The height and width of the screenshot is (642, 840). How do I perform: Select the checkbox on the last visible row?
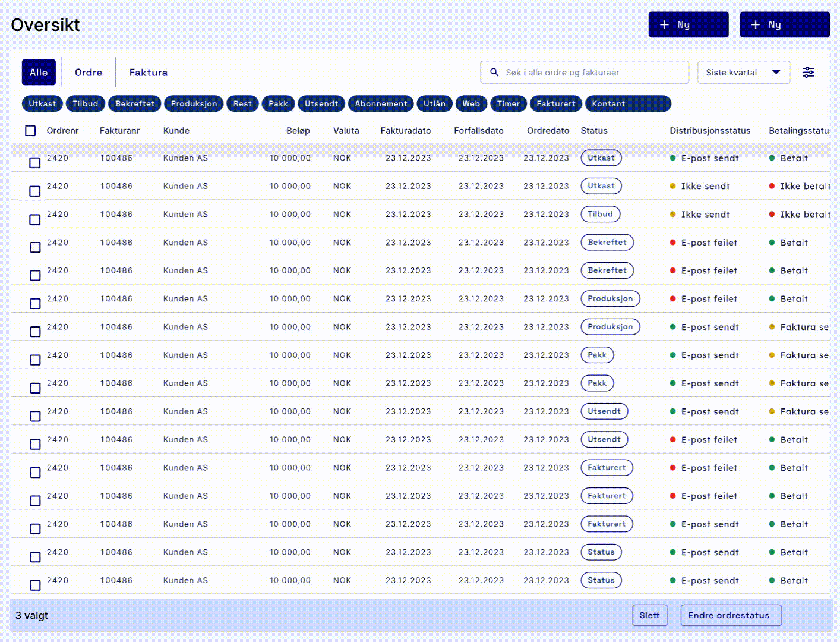point(35,585)
